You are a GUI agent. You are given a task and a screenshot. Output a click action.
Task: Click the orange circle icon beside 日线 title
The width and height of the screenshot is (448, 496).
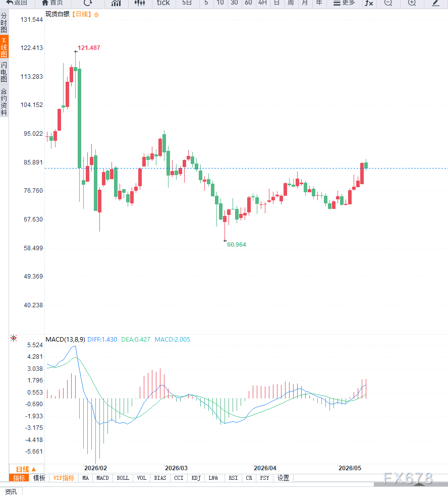coord(96,15)
